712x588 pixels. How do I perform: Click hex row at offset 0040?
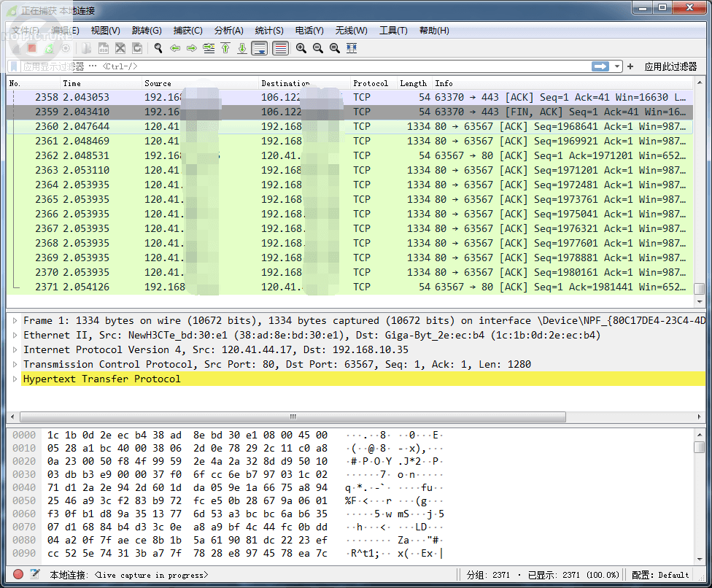[x=228, y=487]
